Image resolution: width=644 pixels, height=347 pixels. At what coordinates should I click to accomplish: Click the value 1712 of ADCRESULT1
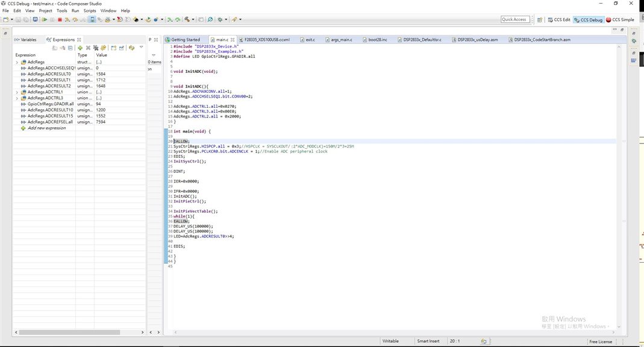[x=101, y=81]
